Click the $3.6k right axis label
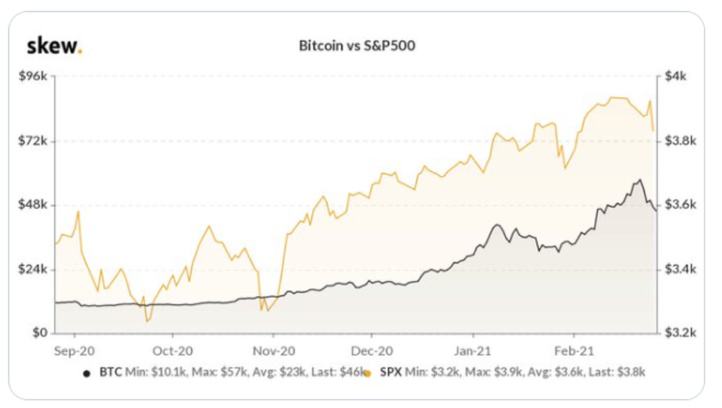The image size is (722, 408). (x=680, y=204)
